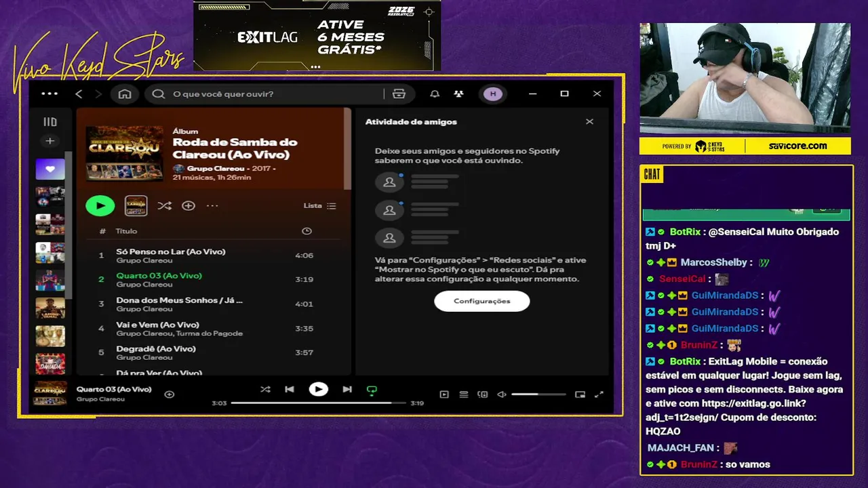The width and height of the screenshot is (868, 488).
Task: Click the main content vertical scrollbar
Action: 348,149
